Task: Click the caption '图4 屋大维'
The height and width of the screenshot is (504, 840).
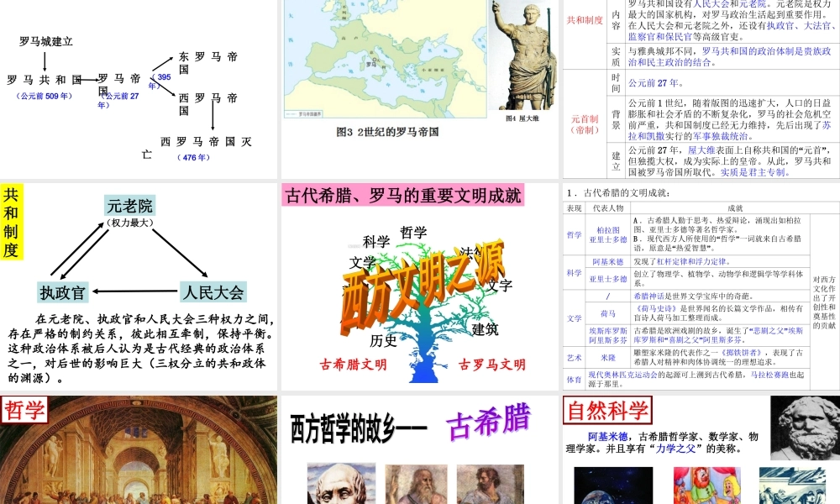Action: pos(522,118)
